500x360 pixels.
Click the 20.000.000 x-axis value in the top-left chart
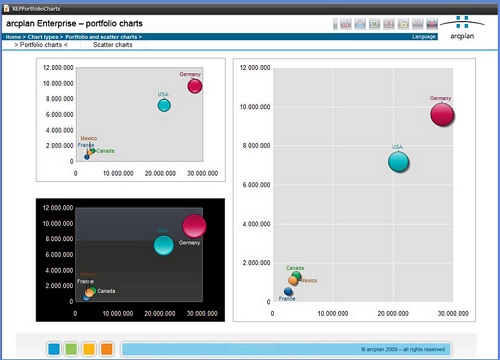pos(160,173)
